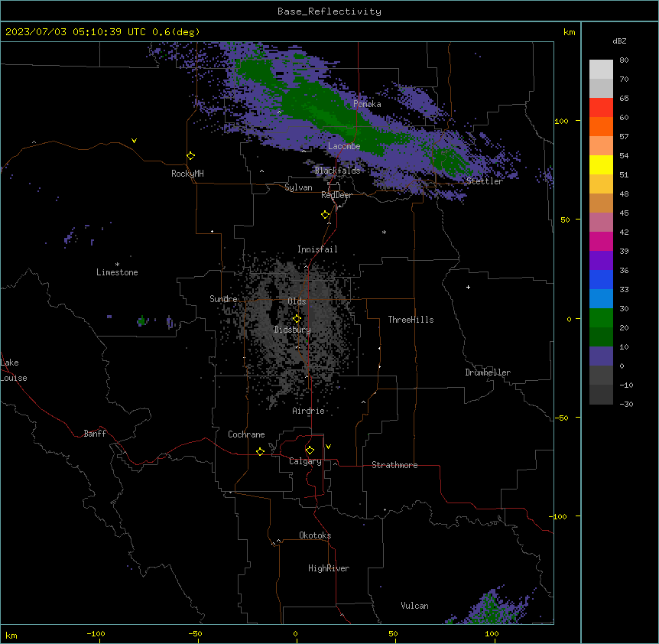Click the bright green 30-20 dBZ legend swatch
The height and width of the screenshot is (644, 659).
point(601,318)
